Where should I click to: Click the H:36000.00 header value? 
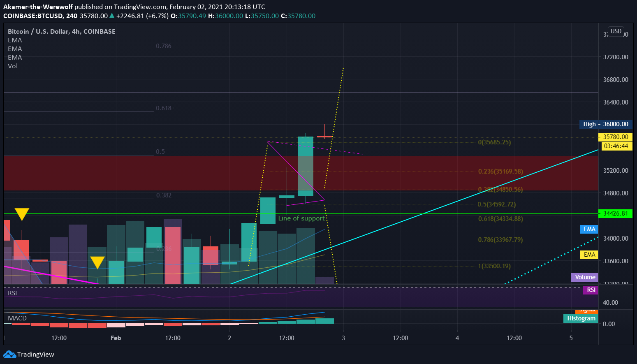(225, 16)
